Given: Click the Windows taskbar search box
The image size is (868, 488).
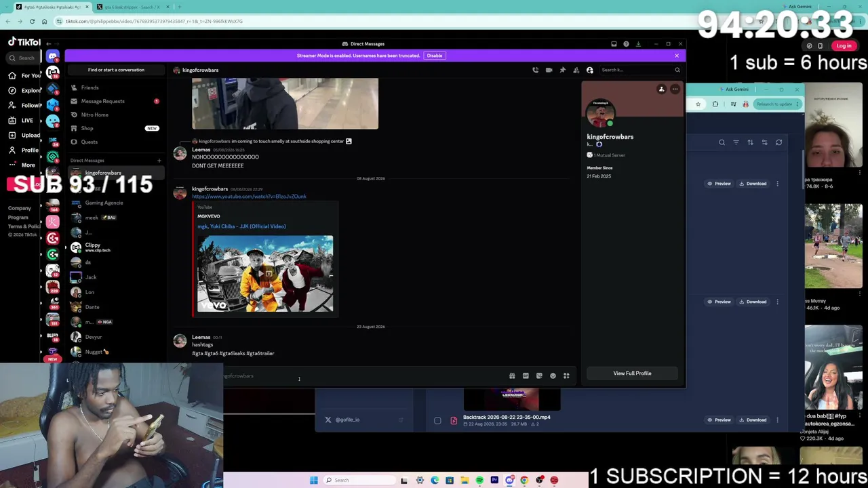Looking at the screenshot, I should coord(358,480).
